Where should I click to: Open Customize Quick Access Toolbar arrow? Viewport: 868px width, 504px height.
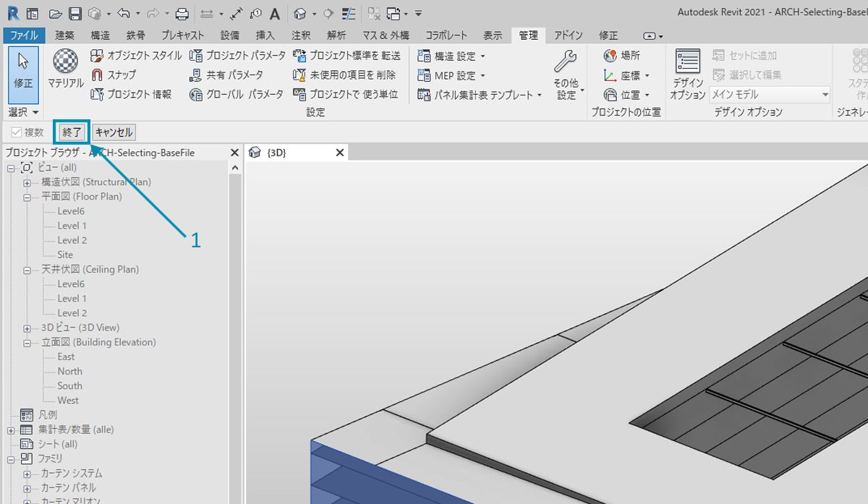point(419,14)
